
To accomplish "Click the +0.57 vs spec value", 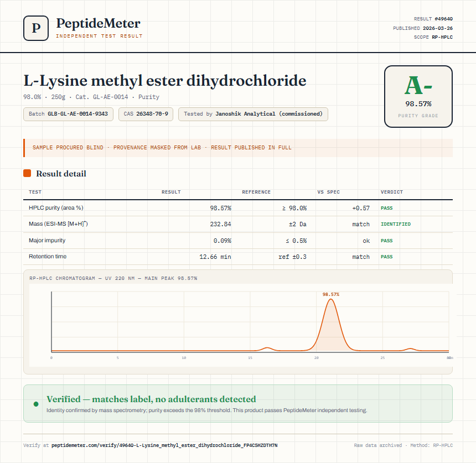I will tap(361, 208).
